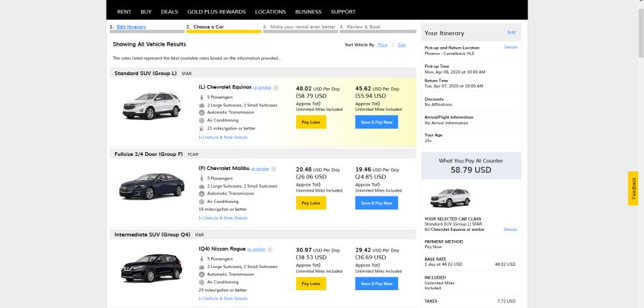The width and height of the screenshot is (644, 308).
Task: Go back to Edit Itinerary step
Action: click(x=132, y=27)
